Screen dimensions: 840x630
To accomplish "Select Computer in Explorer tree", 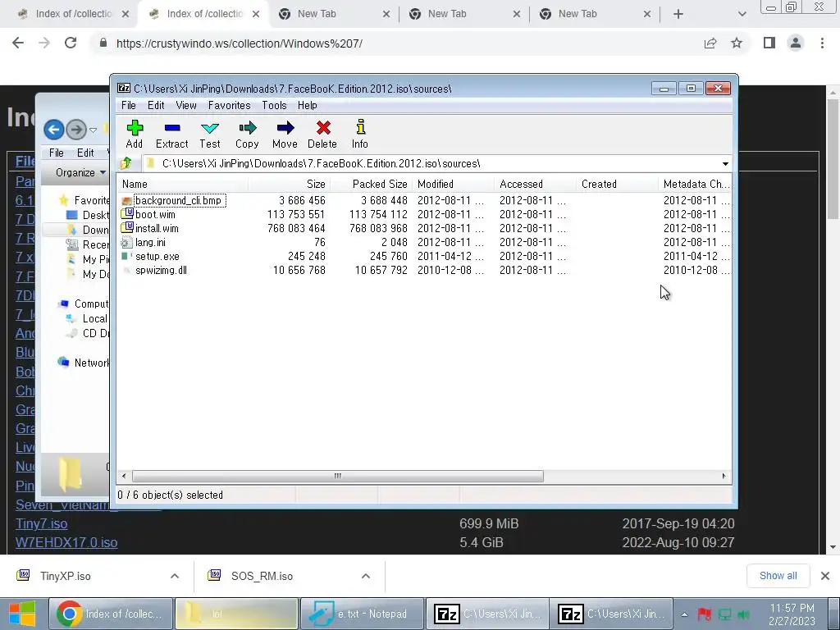I will click(84, 304).
